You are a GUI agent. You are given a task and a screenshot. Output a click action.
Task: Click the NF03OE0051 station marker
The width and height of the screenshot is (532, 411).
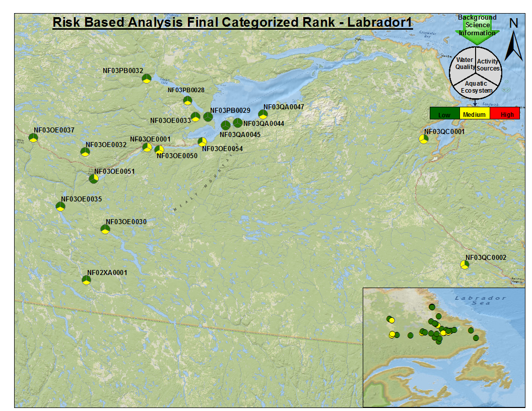94,178
